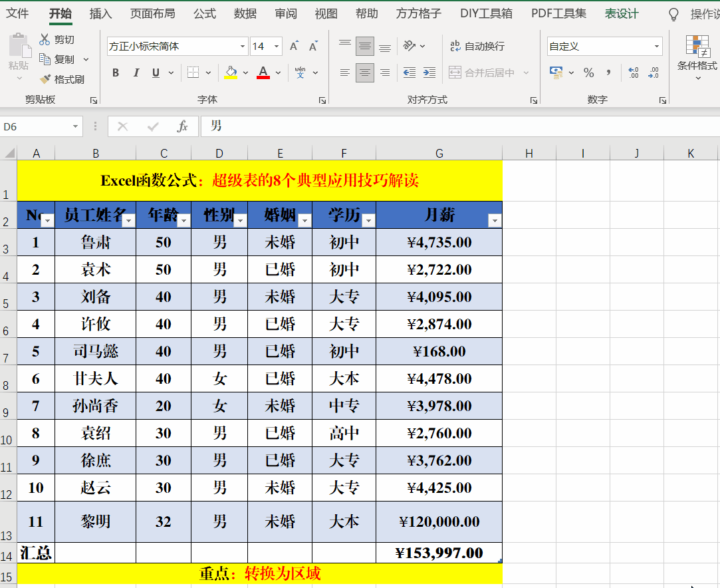Click Merge and Center (合并后居中)
Screen dimensions: 720x588
point(482,73)
